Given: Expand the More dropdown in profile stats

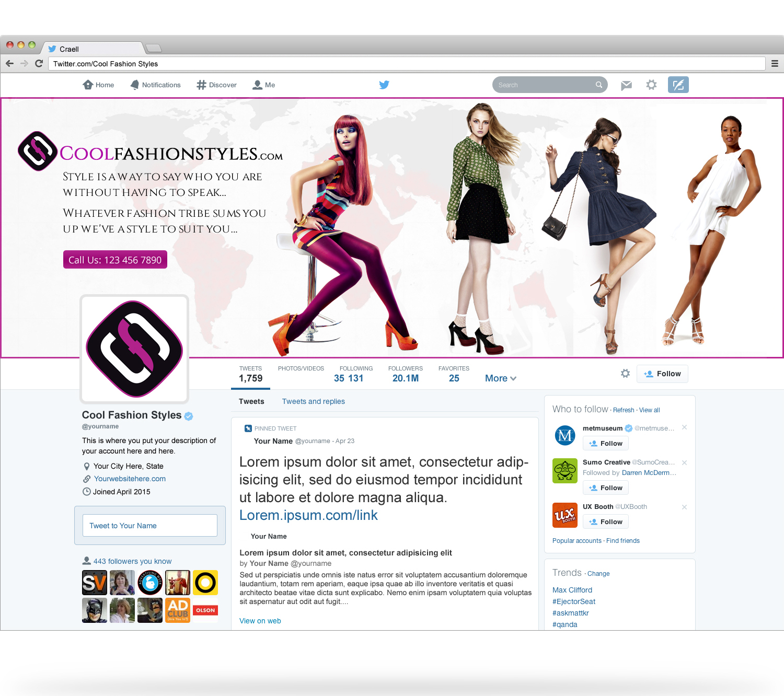Looking at the screenshot, I should 500,378.
